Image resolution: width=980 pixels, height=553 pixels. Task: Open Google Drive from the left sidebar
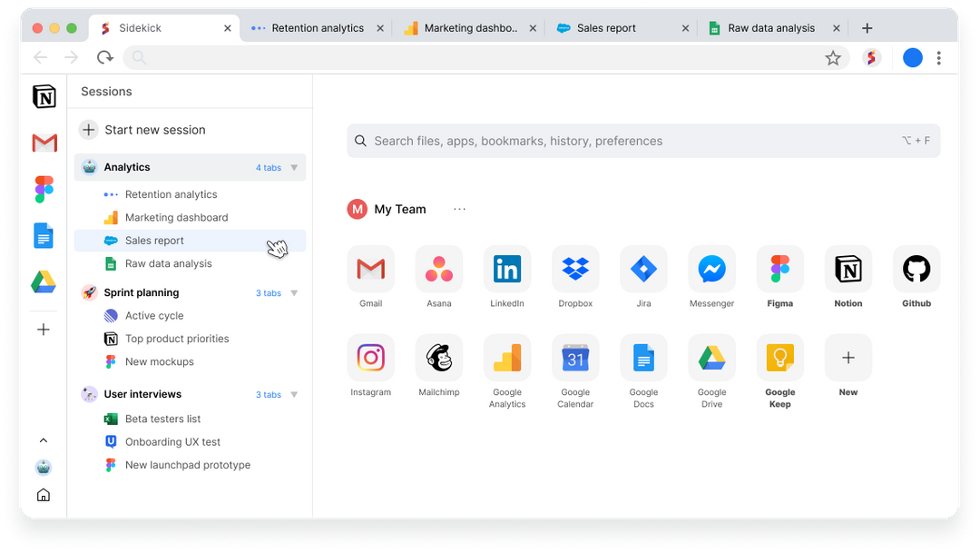43,281
